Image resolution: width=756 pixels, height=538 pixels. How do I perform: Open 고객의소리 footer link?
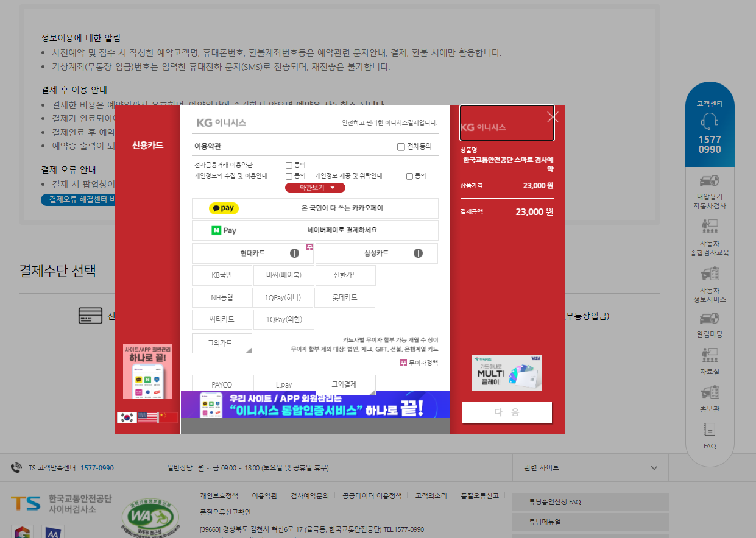(x=431, y=495)
